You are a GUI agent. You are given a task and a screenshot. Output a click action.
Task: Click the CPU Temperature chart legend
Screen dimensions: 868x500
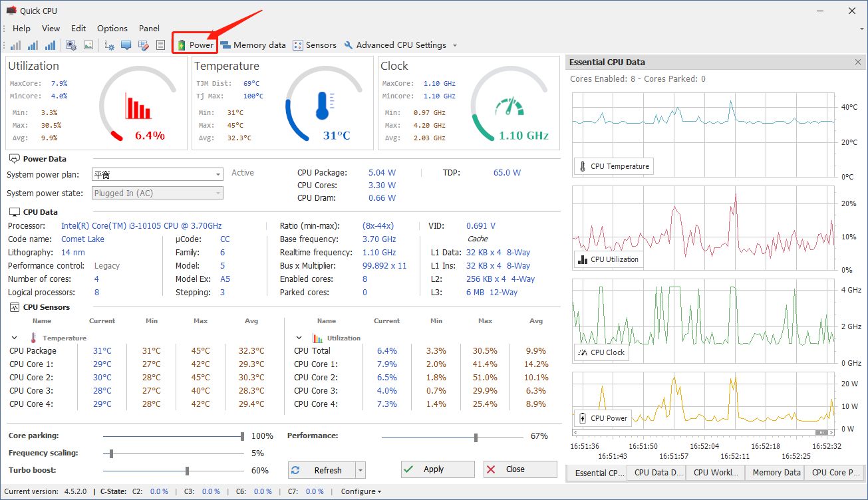613,166
